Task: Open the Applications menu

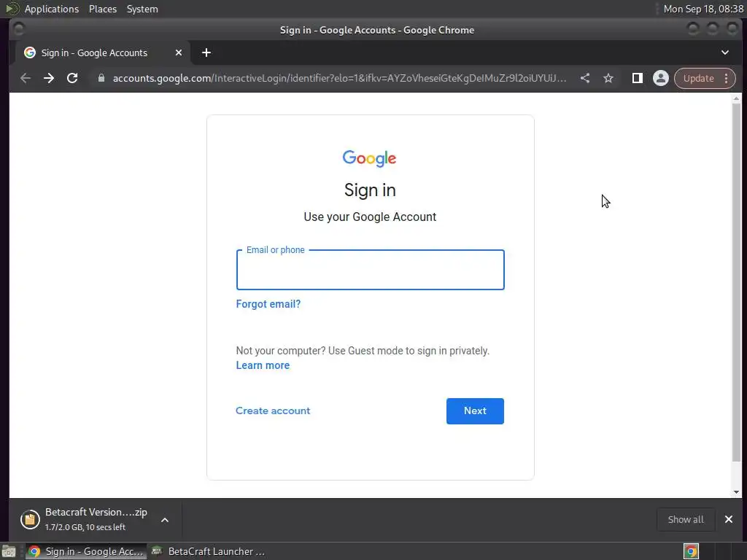Action: point(52,9)
